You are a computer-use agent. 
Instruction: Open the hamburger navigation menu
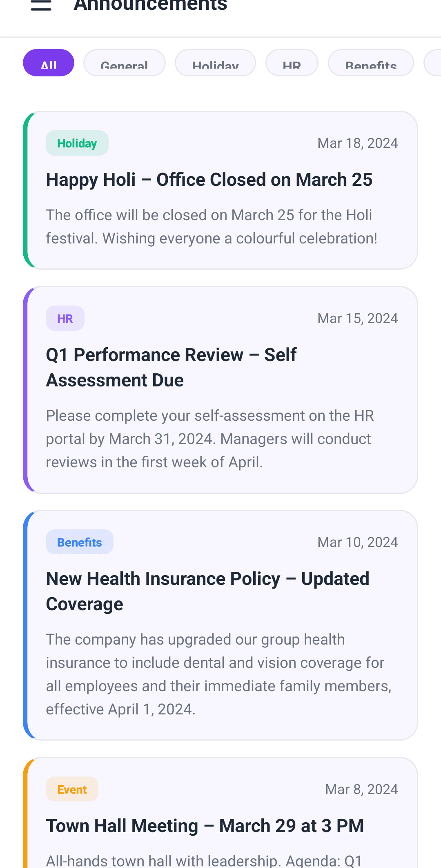coord(41,5)
